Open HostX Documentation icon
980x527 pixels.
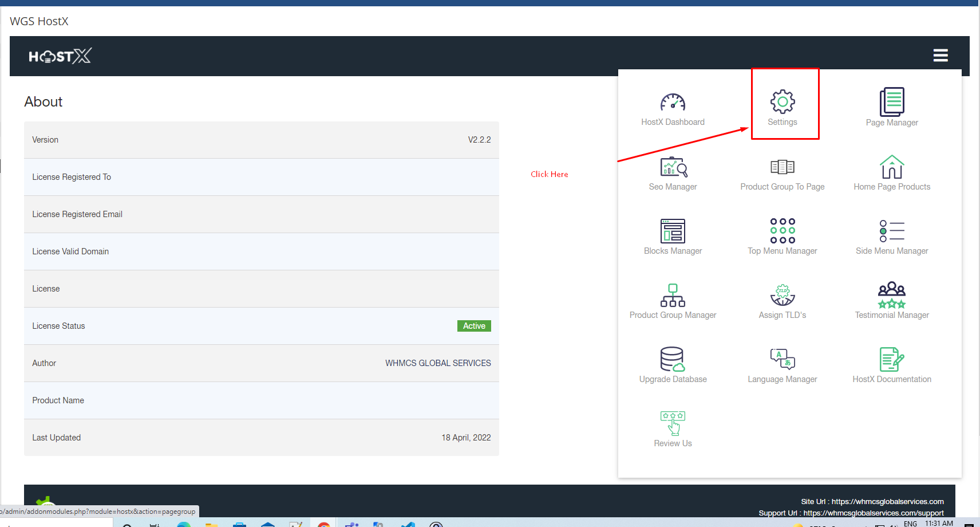(x=891, y=360)
